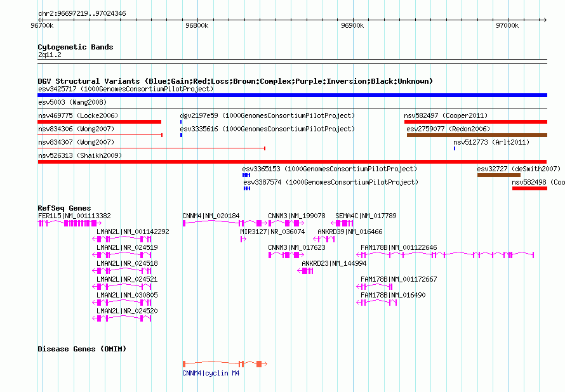Select the esv5003 (Wang2008) variant label
This screenshot has width=565, height=392.
point(72,102)
